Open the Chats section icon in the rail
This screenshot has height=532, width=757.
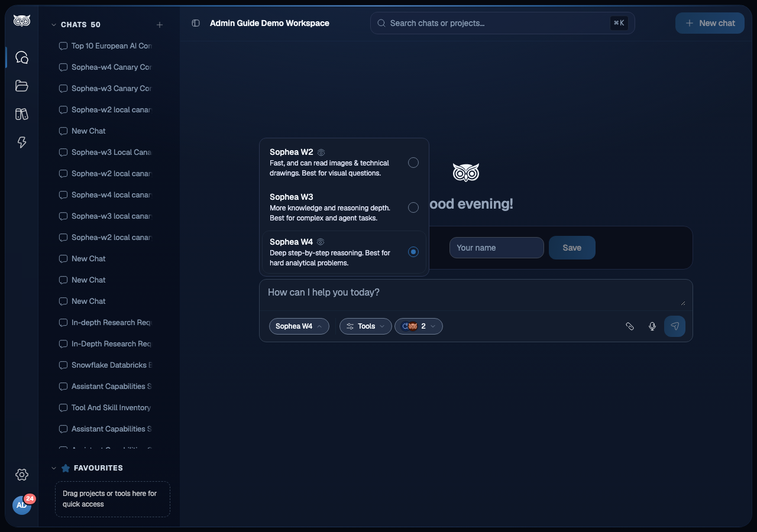point(22,57)
